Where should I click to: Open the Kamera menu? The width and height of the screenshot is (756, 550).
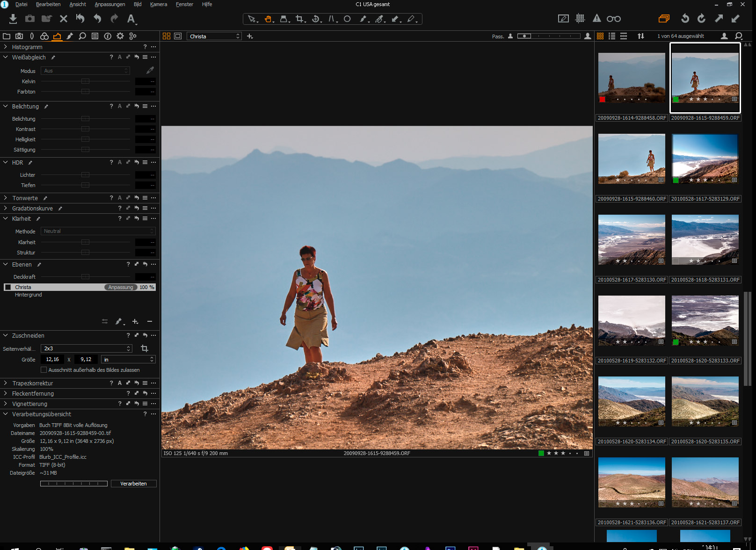pyautogui.click(x=159, y=4)
